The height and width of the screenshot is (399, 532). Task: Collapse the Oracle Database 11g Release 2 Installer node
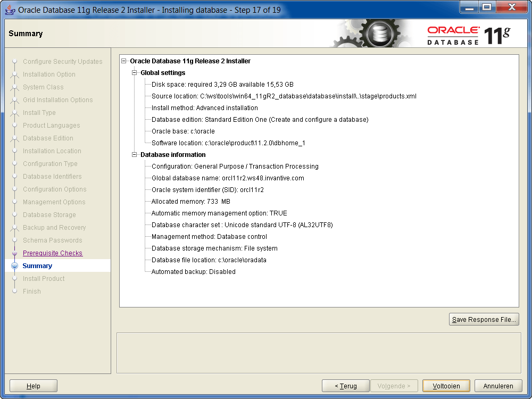124,61
